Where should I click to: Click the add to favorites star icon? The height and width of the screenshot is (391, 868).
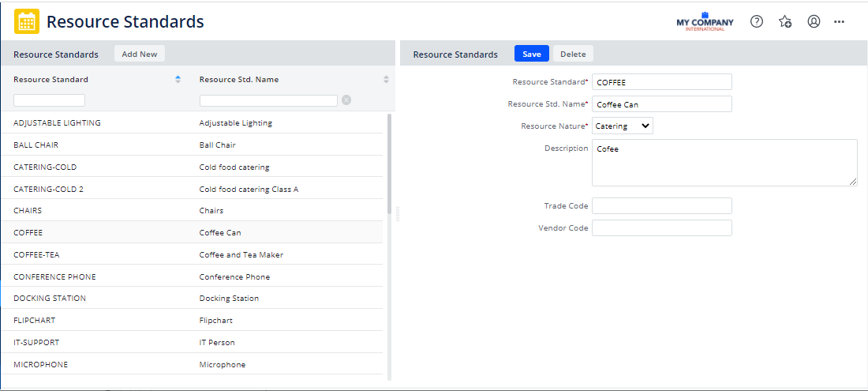pos(785,21)
